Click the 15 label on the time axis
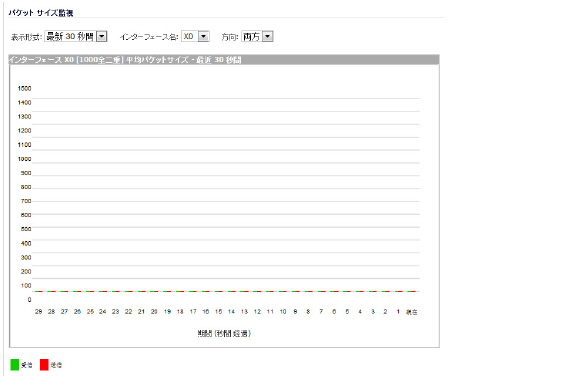Screen dimensions: 576x388 point(219,312)
